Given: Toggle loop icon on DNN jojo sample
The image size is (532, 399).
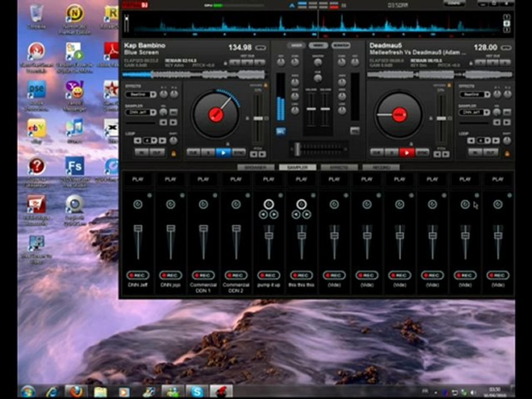Looking at the screenshot, I should point(171,204).
